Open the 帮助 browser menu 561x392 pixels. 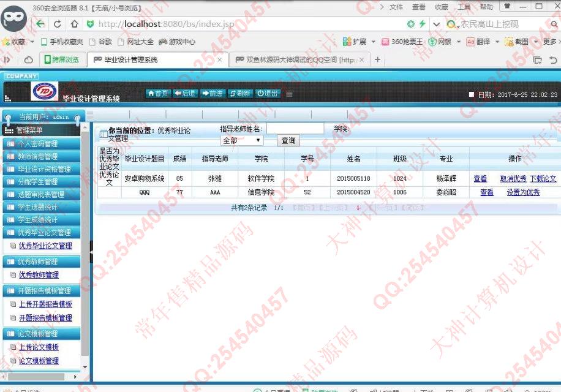point(486,7)
